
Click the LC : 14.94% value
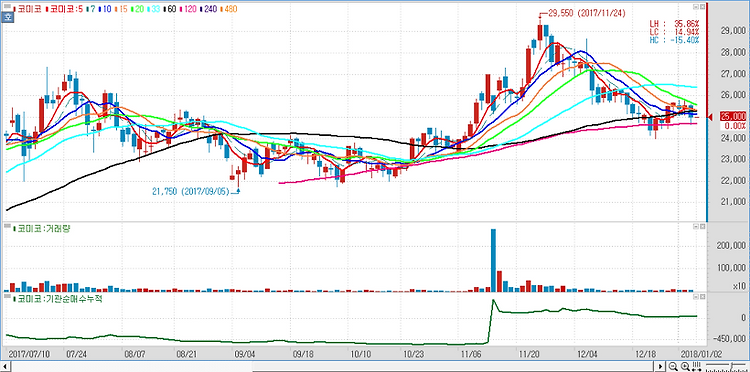click(x=674, y=32)
